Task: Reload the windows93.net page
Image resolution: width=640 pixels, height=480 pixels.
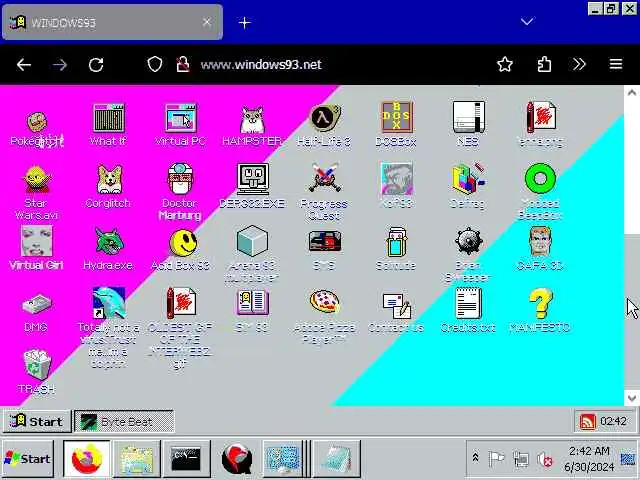Action: (96, 64)
